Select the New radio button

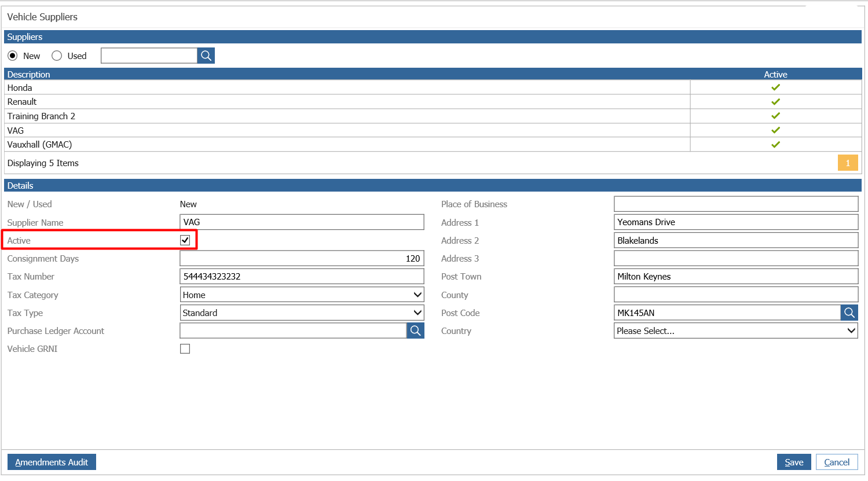[13, 56]
